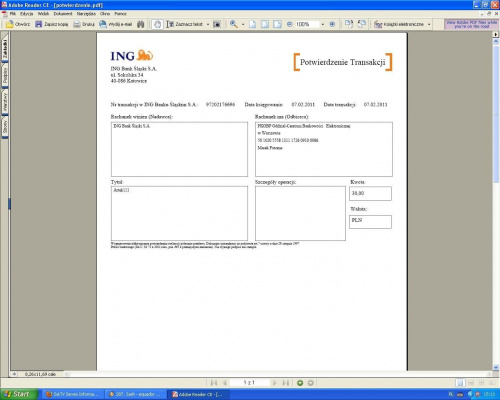The width and height of the screenshot is (500, 400).
Task: Print the document using Drukuj
Action: [x=84, y=24]
